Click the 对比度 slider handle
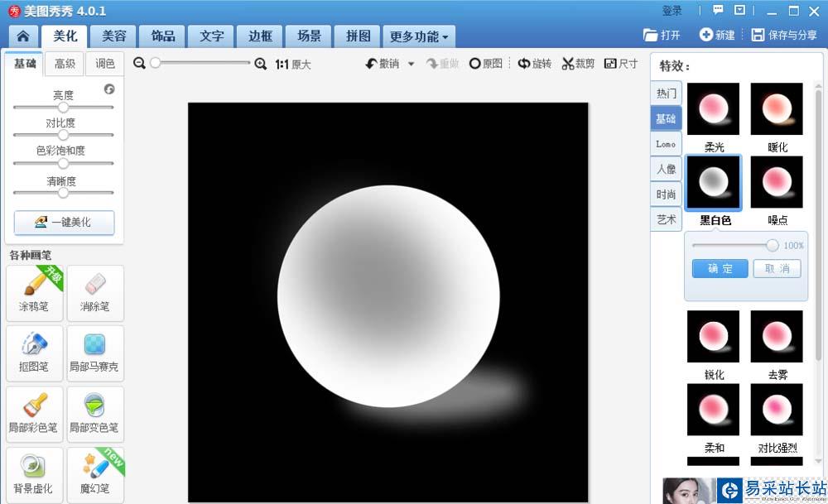 click(x=64, y=135)
